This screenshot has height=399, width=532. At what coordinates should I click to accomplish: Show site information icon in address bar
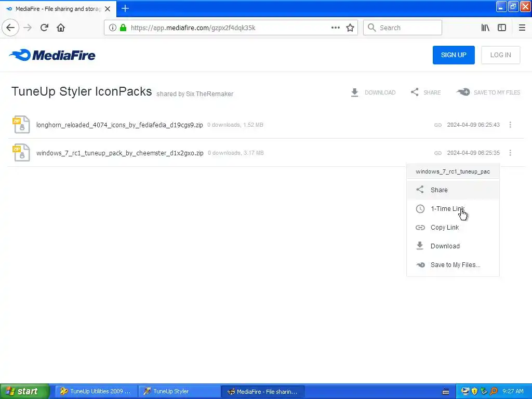pyautogui.click(x=113, y=28)
